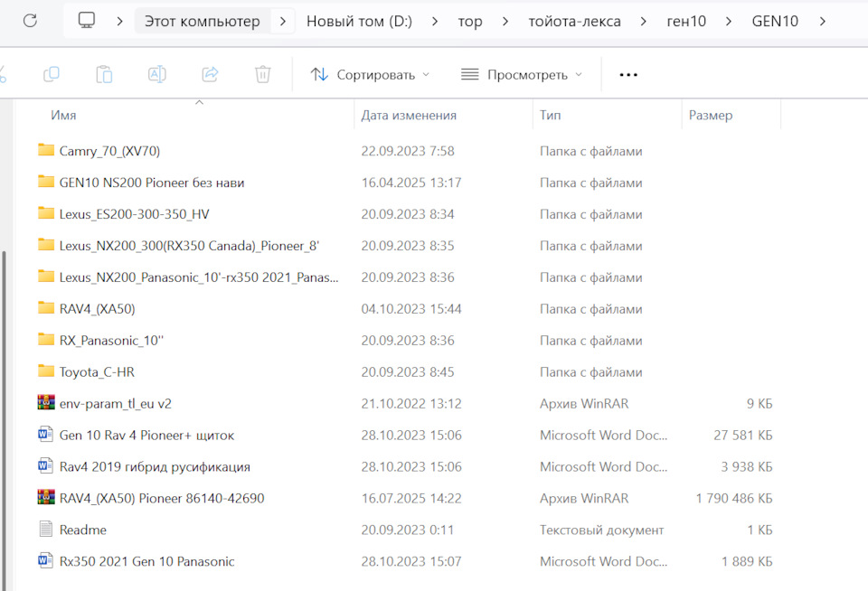This screenshot has height=591, width=868.
Task: Select file name 'Rx350 2021 Gen 10 Panasonic'
Action: [x=146, y=561]
